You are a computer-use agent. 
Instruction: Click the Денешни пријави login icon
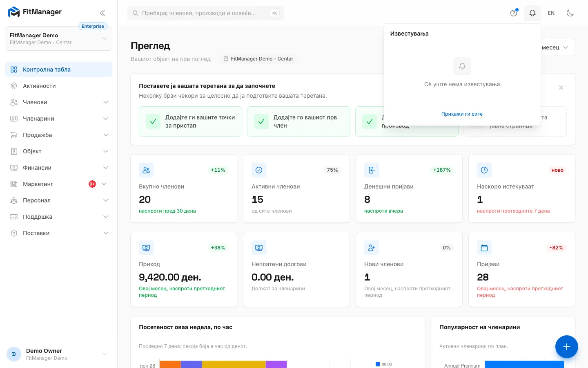coord(372,170)
